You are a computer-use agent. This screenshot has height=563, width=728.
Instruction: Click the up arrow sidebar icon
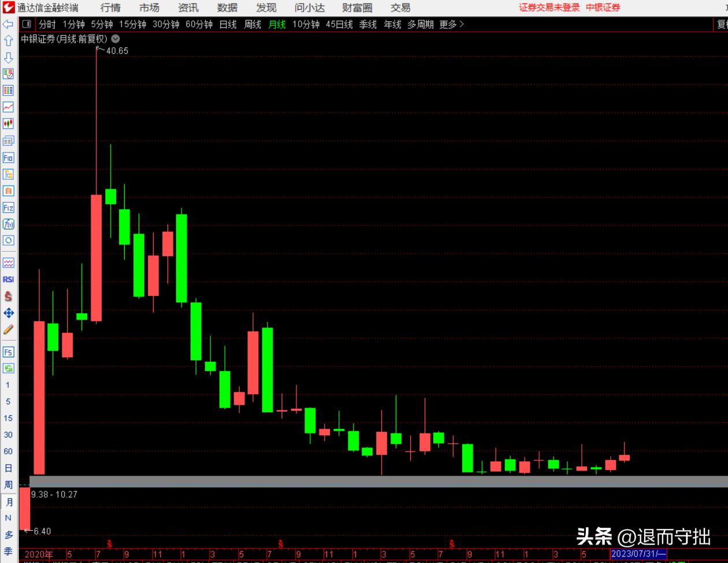click(8, 41)
